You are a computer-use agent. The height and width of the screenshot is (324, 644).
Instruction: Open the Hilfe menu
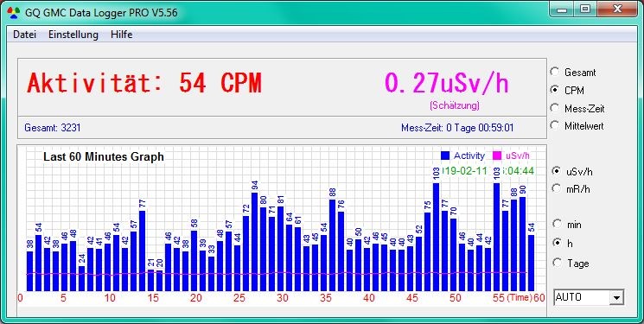click(122, 35)
